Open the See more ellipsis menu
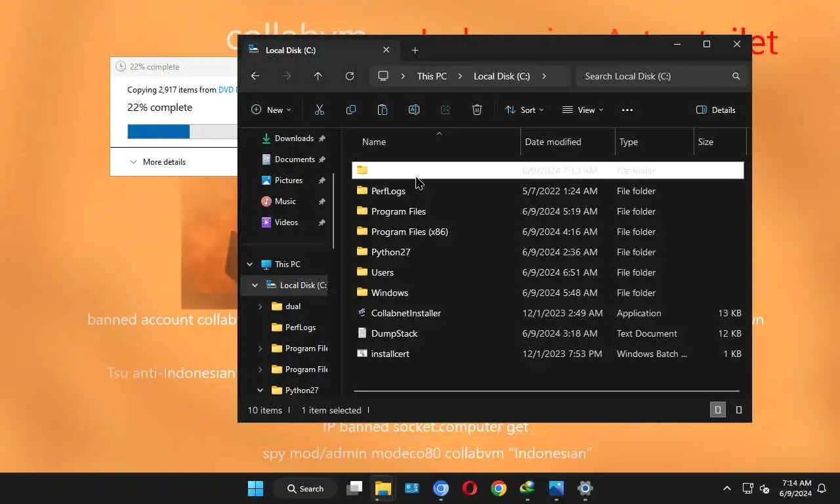Image resolution: width=840 pixels, height=504 pixels. point(627,110)
